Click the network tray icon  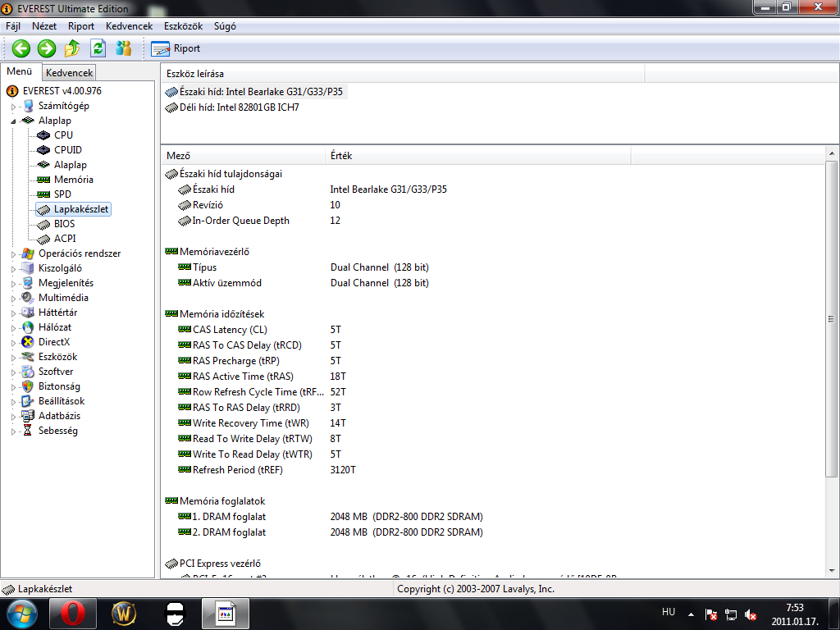[x=731, y=614]
